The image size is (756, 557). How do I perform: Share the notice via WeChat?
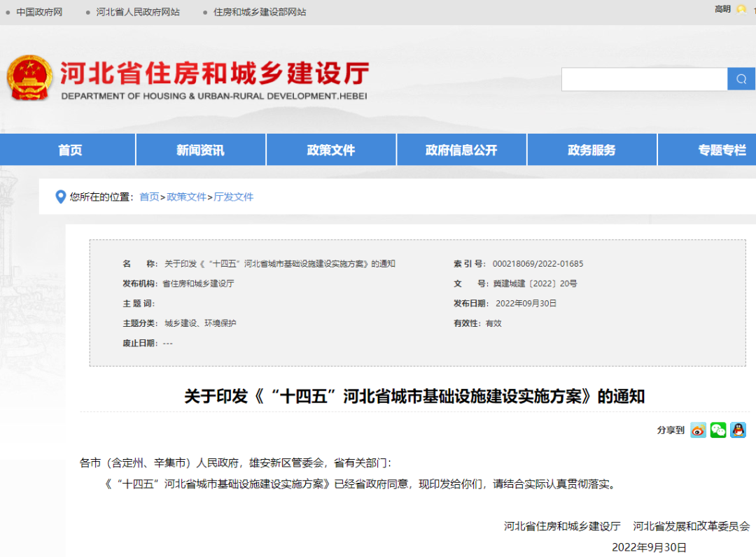tap(718, 430)
